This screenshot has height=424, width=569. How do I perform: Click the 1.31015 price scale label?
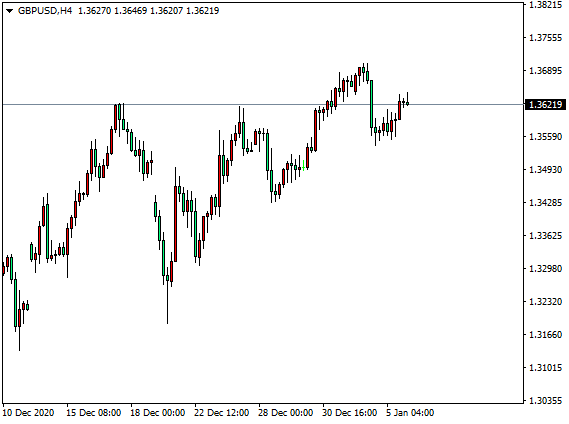pyautogui.click(x=545, y=368)
